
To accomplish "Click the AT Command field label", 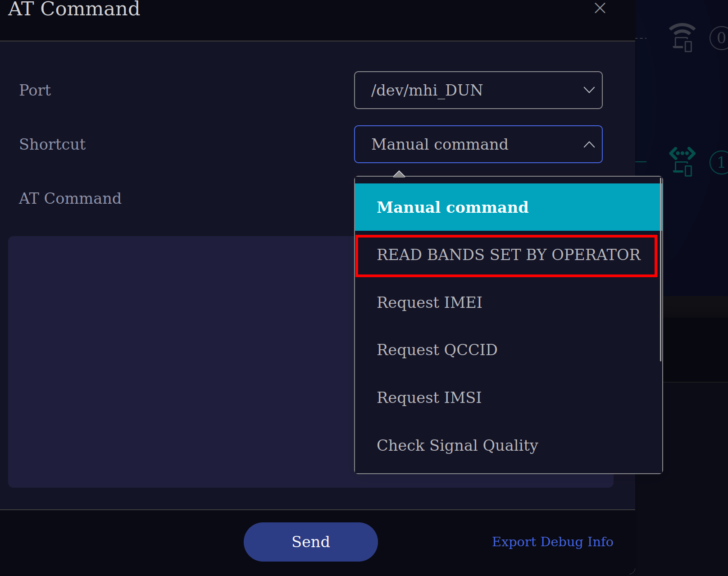I will (x=70, y=198).
